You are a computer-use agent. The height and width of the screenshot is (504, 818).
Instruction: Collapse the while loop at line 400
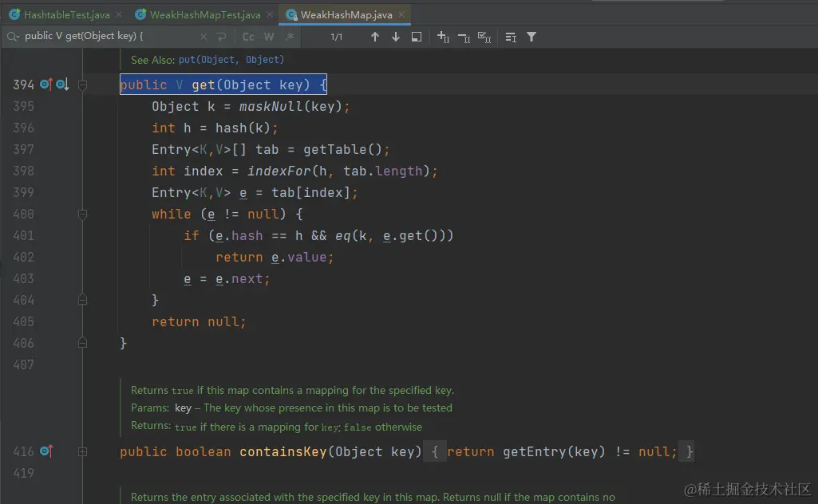pyautogui.click(x=82, y=215)
